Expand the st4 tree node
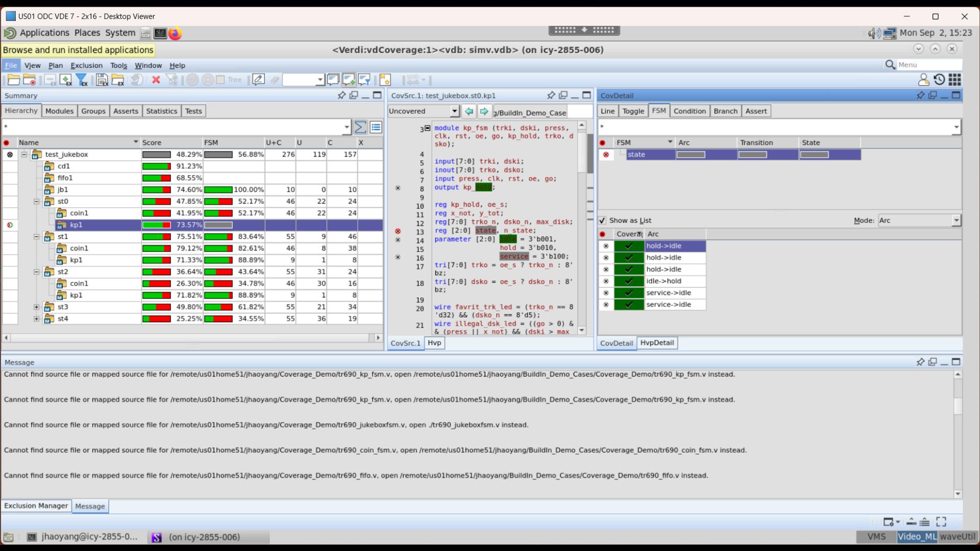 [36, 319]
